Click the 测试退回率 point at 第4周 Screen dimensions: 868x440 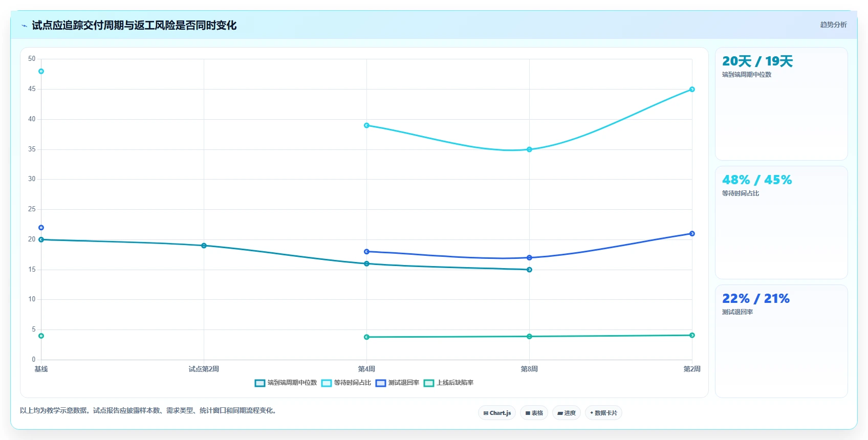366,252
